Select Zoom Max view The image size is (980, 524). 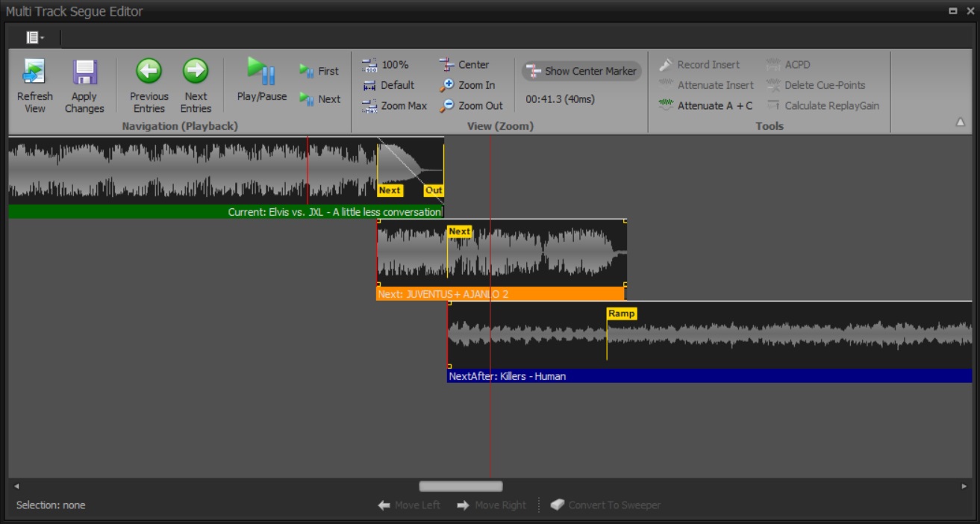(x=394, y=106)
